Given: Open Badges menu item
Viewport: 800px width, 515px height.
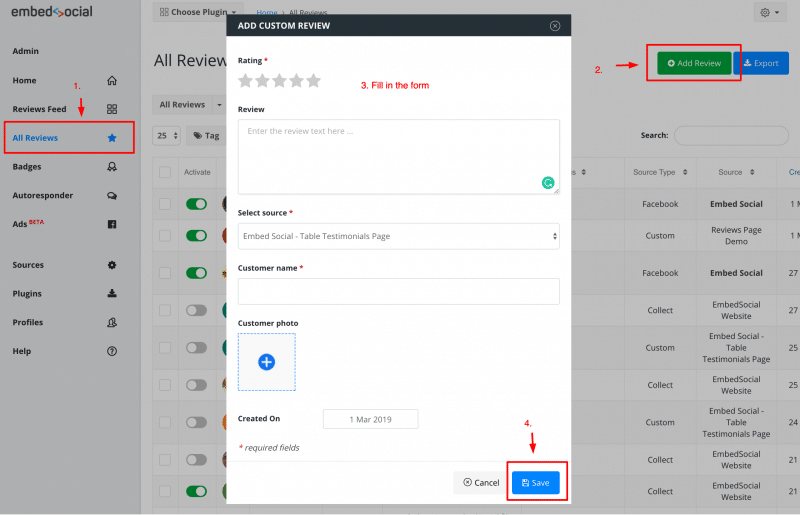Looking at the screenshot, I should point(27,167).
